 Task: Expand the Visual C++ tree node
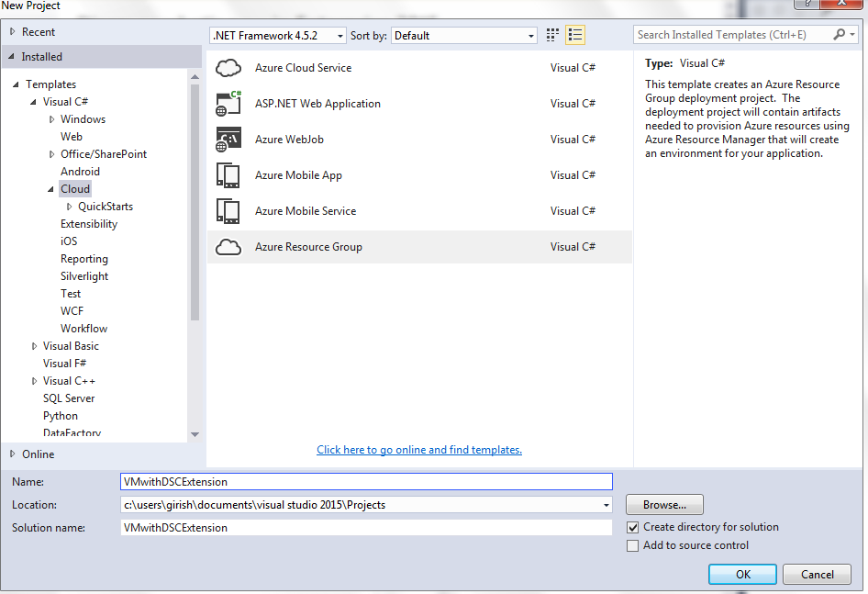[34, 381]
